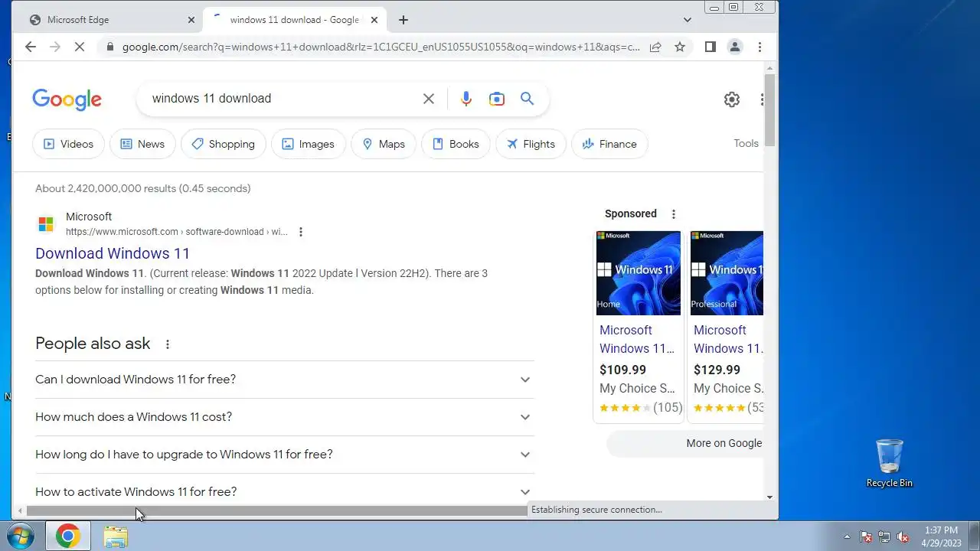Image resolution: width=980 pixels, height=551 pixels.
Task: Filter results by Finance
Action: tap(609, 144)
